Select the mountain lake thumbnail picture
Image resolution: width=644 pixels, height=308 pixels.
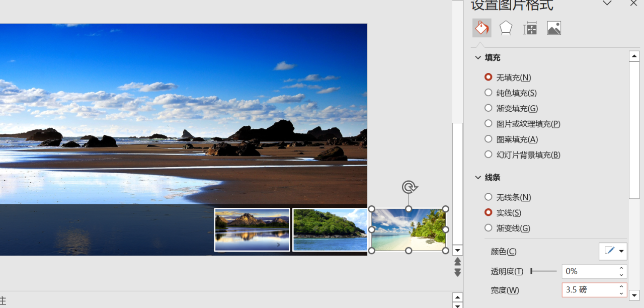point(252,229)
